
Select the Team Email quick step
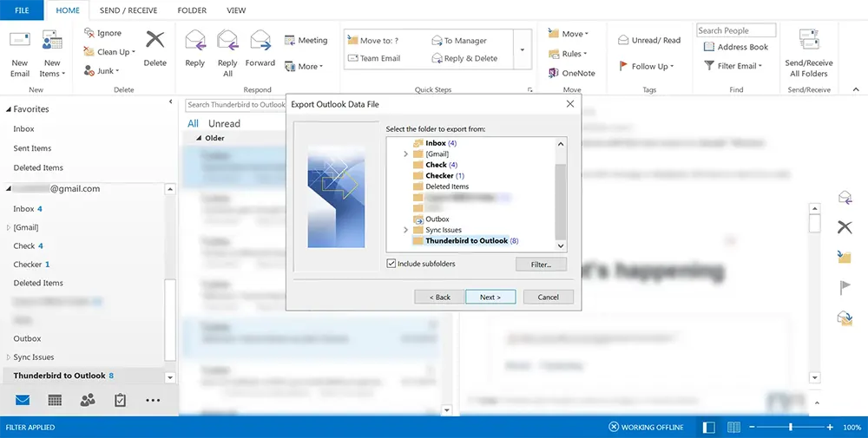tap(373, 58)
